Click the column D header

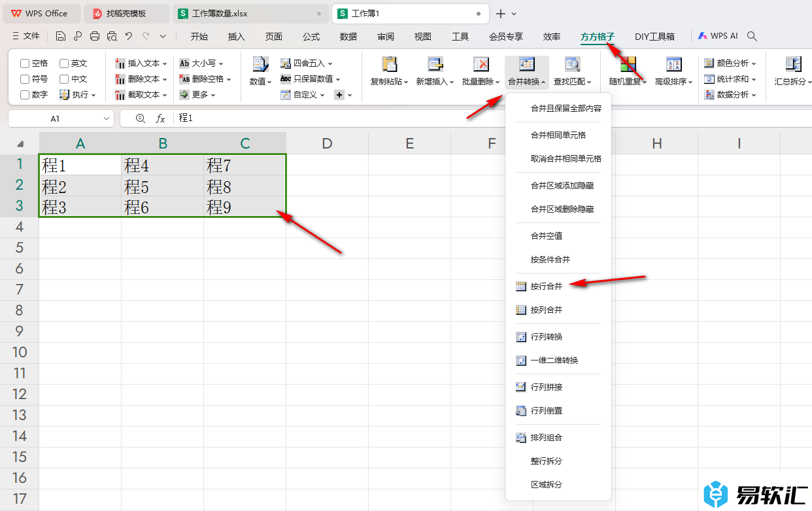point(328,143)
